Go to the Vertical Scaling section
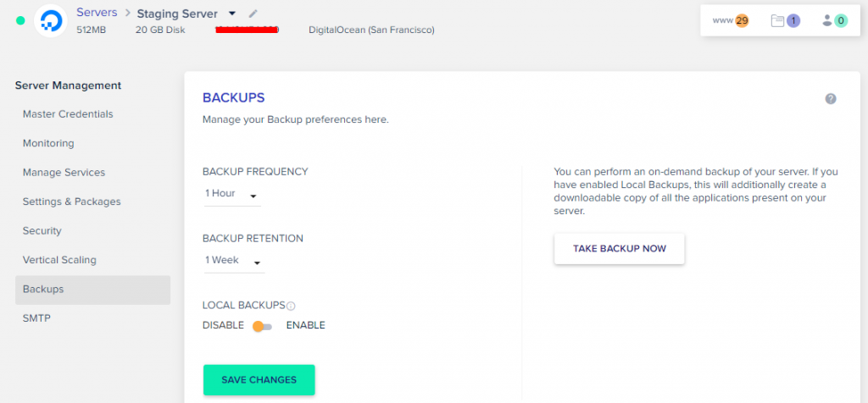This screenshot has height=403, width=868. click(59, 260)
